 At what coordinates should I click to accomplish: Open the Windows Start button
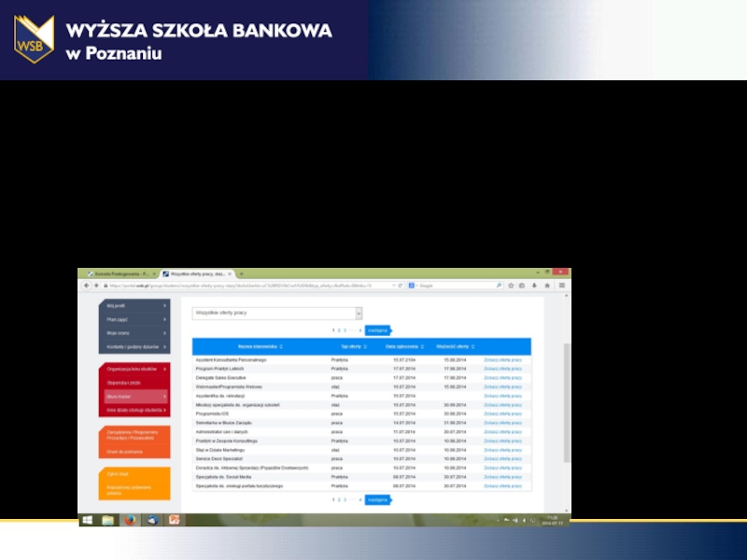pyautogui.click(x=87, y=520)
